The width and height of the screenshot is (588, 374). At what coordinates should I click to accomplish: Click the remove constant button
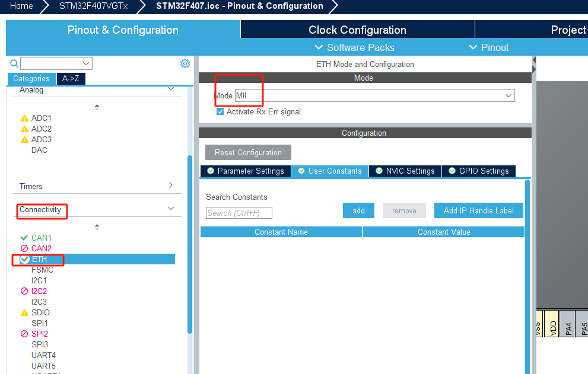tap(404, 210)
